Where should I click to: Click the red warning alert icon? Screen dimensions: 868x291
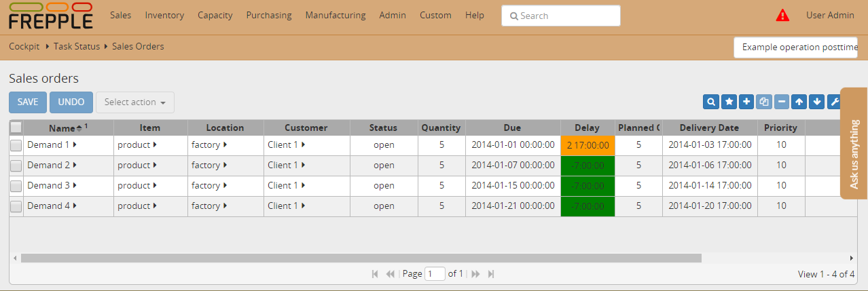click(x=782, y=15)
